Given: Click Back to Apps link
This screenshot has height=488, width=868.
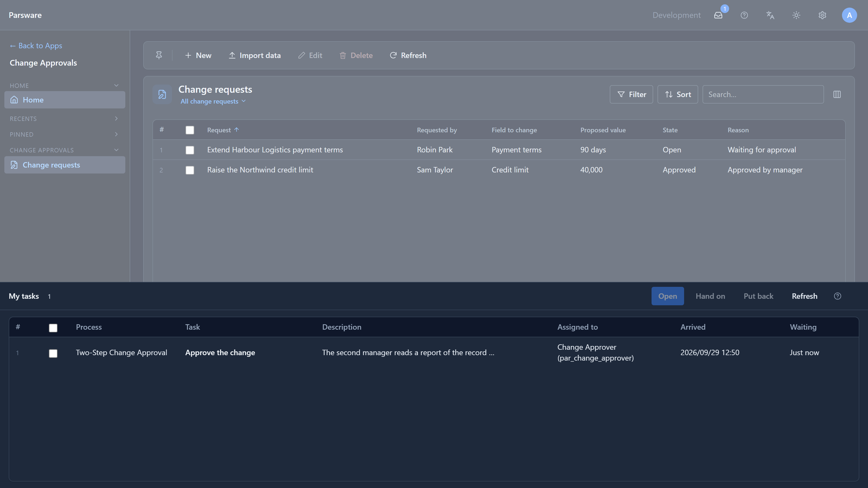Looking at the screenshot, I should pos(36,46).
